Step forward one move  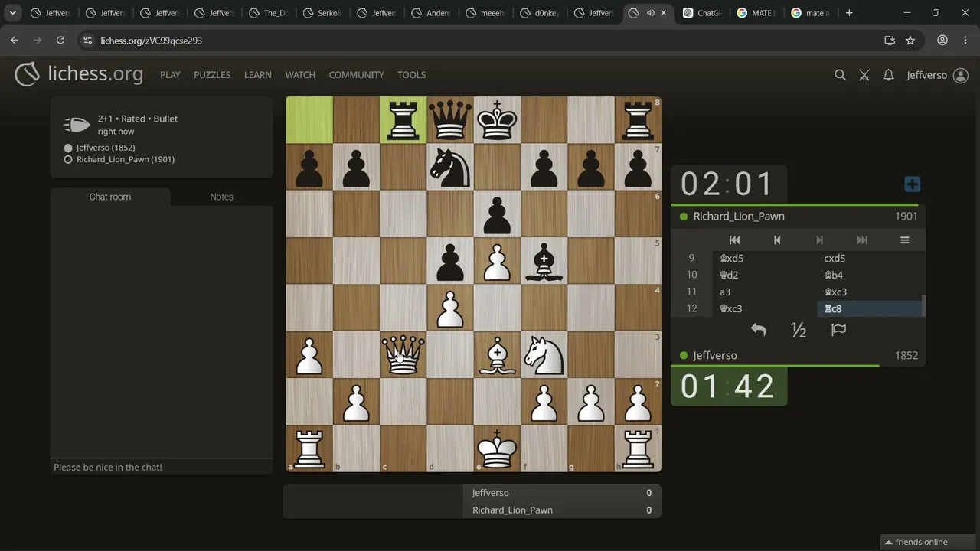(819, 240)
